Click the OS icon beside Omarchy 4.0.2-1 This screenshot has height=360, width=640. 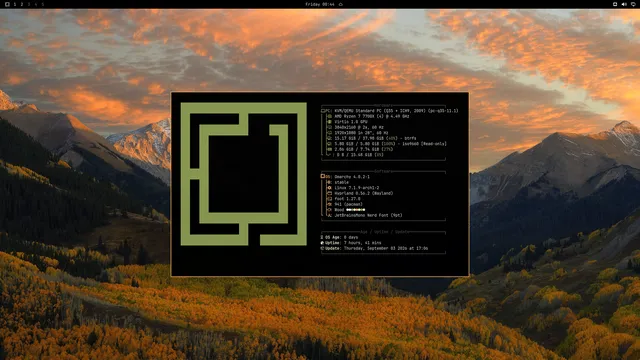(x=323, y=176)
